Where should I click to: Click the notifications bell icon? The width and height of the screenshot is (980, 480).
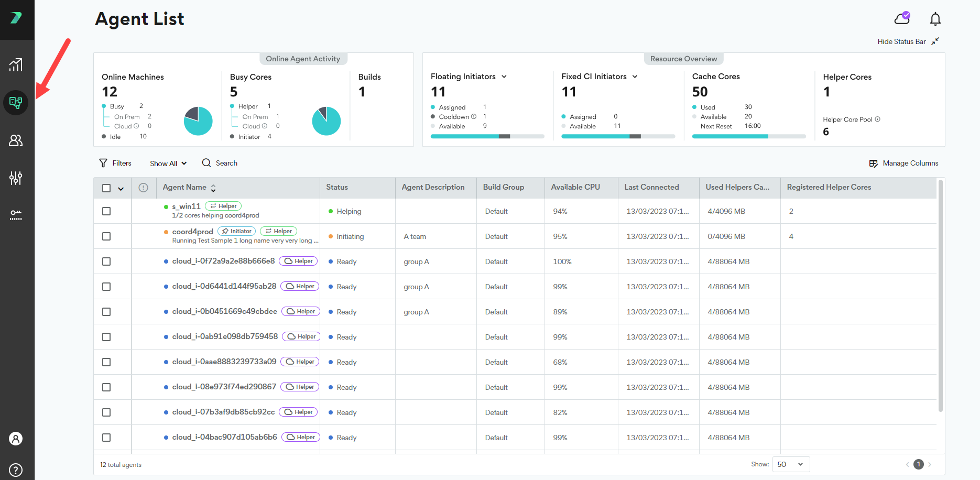click(x=935, y=19)
